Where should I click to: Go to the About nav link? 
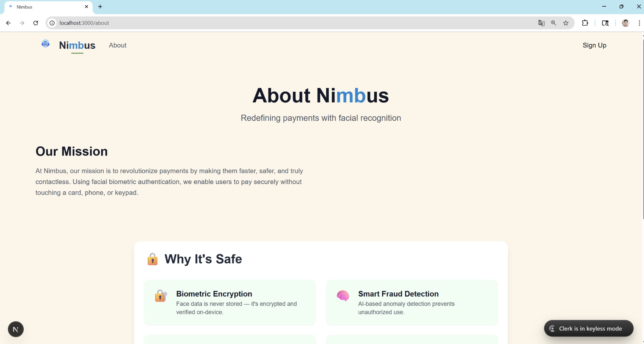[118, 45]
